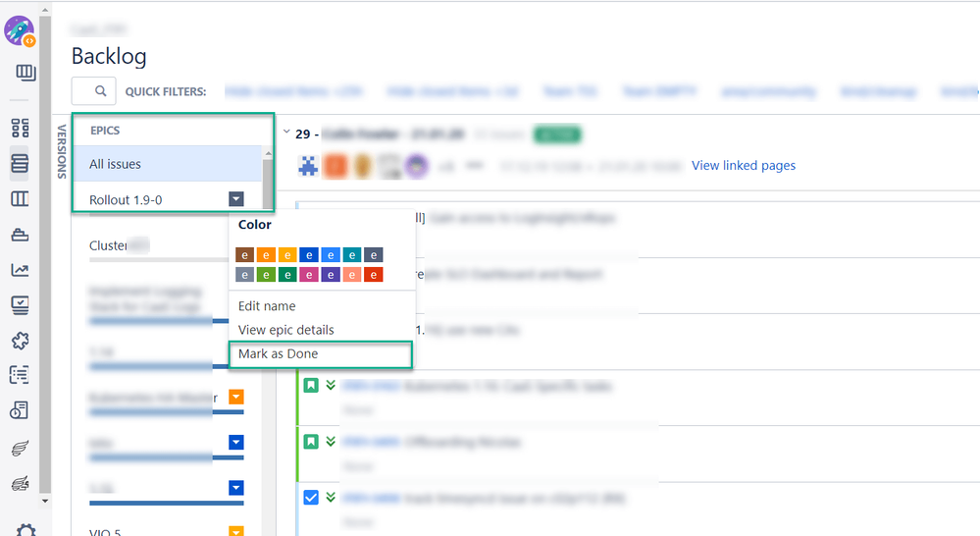This screenshot has height=536, width=980.
Task: Open the document pages sidebar icon
Action: coord(20,410)
